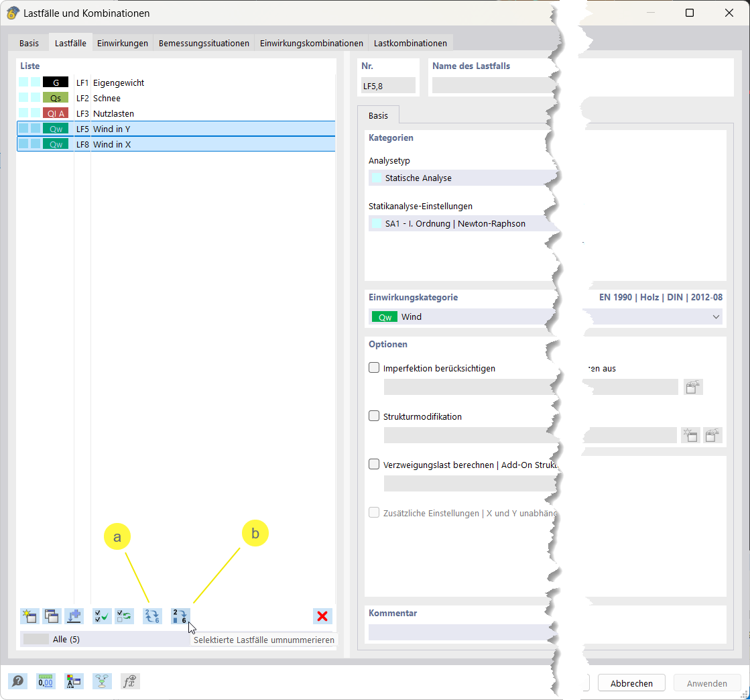Click the Nr. field showing LF5,8

388,86
